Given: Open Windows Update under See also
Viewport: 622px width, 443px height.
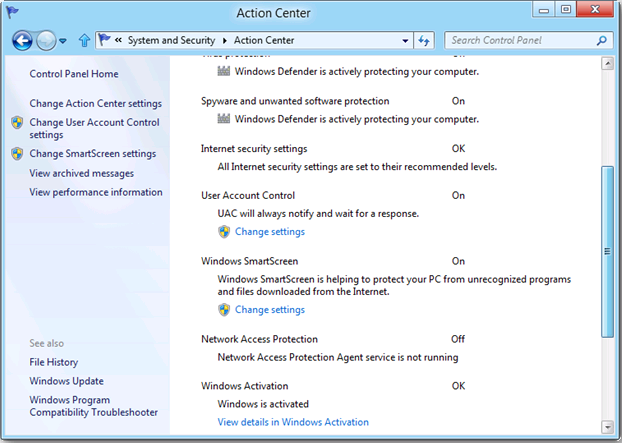Looking at the screenshot, I should click(67, 381).
